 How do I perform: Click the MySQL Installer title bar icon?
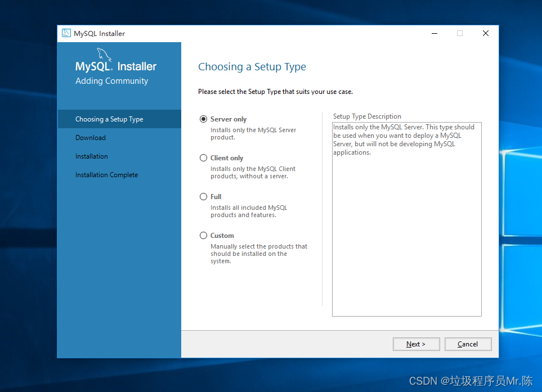pos(66,33)
